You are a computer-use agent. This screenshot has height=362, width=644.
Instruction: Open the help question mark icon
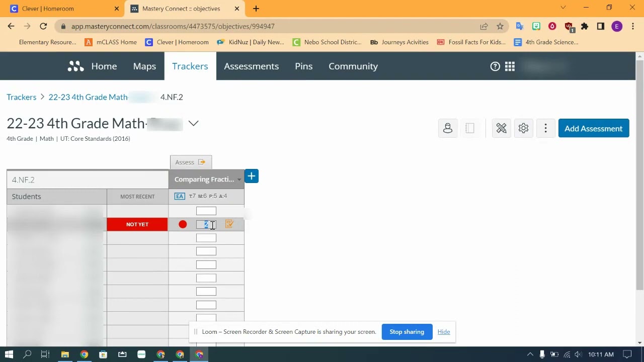click(495, 66)
